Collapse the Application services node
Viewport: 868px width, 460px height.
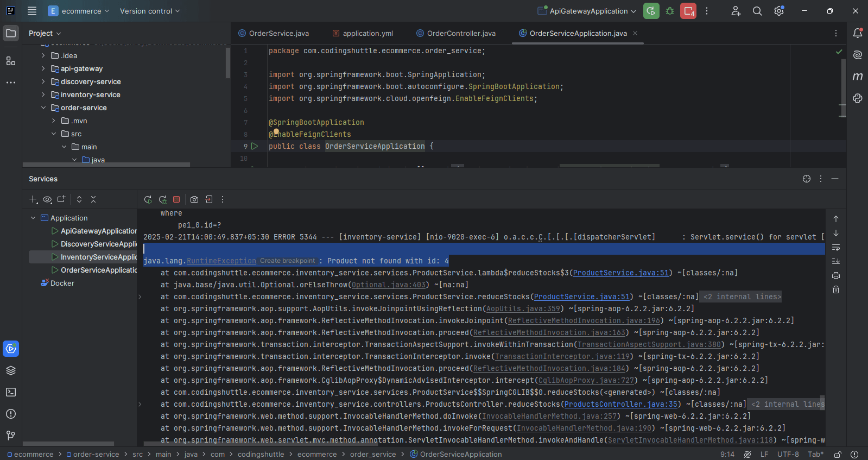pos(33,218)
